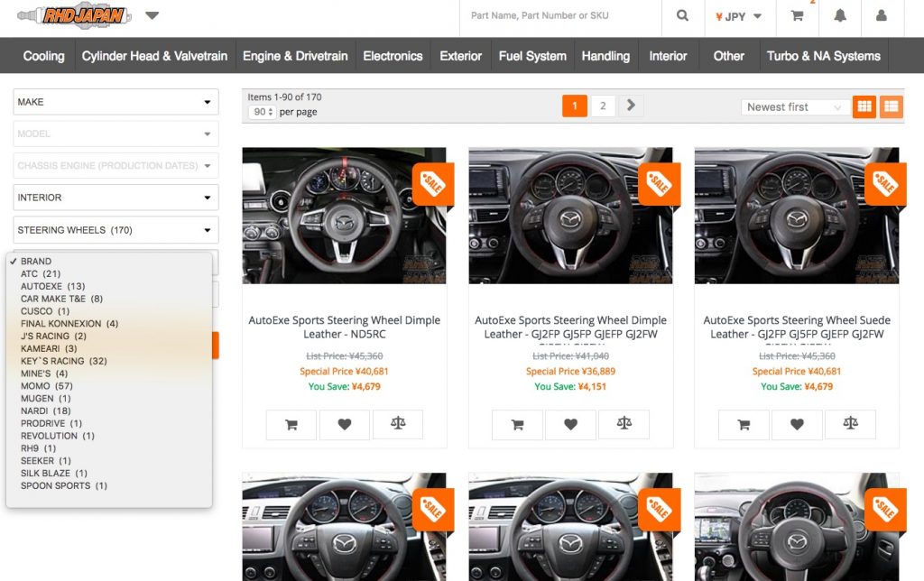Click the part name search field
Screen dimensions: 924x581
pos(559,16)
